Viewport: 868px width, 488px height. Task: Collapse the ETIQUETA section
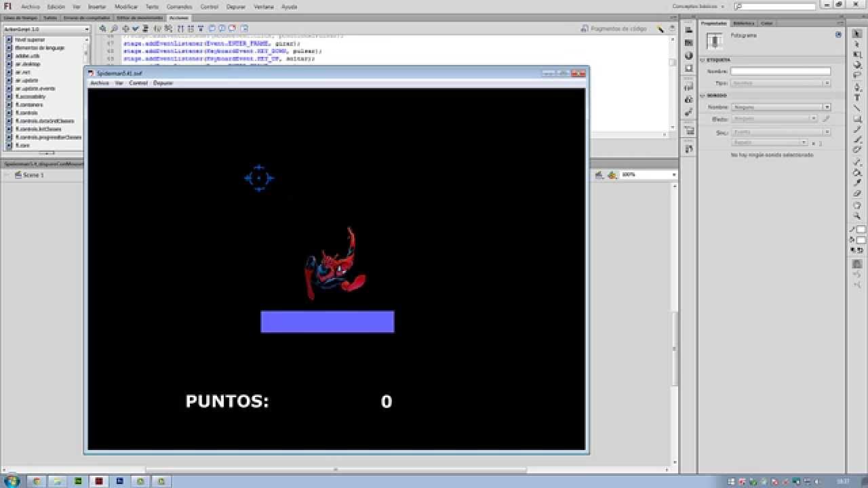pos(703,60)
